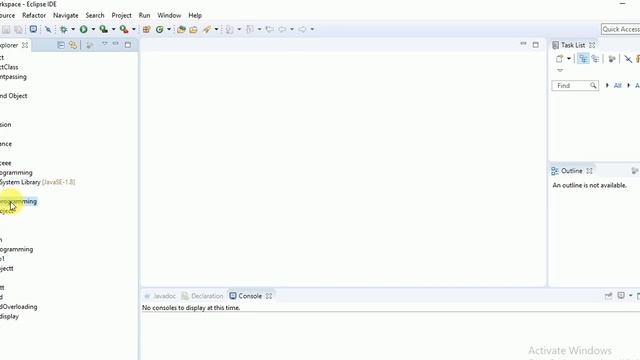Click the New Java Class icon

(160, 29)
